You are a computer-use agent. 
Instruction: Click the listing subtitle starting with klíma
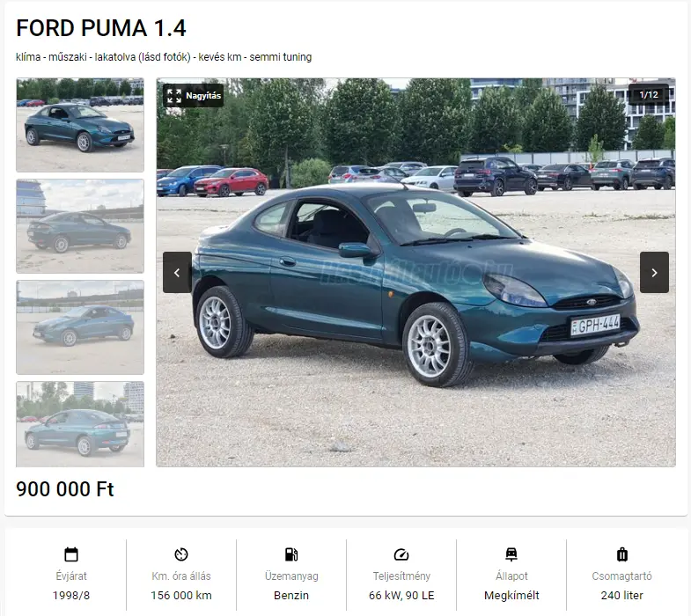click(x=164, y=57)
